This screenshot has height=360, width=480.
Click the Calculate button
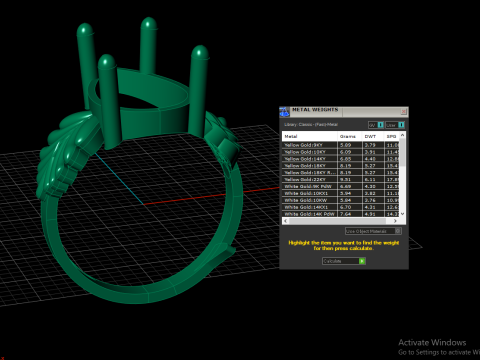point(344,261)
